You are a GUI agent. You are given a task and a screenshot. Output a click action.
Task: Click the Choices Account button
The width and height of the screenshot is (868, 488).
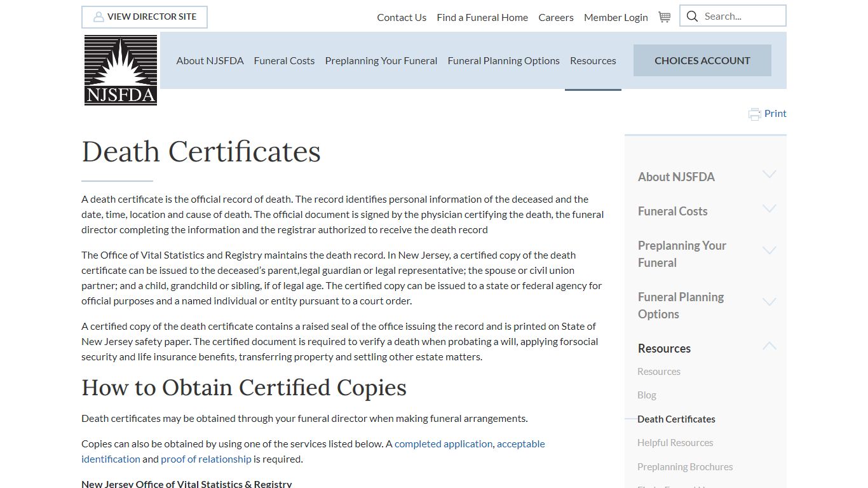click(702, 60)
